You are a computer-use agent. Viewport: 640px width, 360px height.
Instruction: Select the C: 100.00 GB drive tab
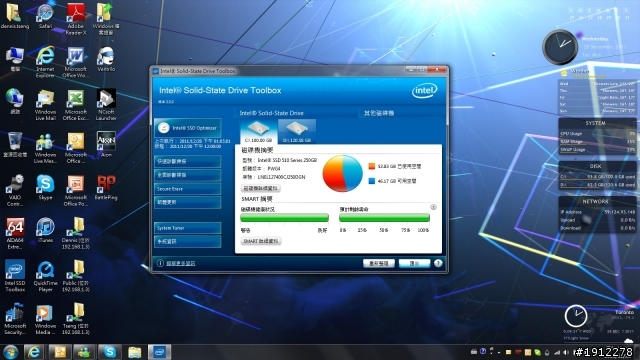pyautogui.click(x=258, y=131)
